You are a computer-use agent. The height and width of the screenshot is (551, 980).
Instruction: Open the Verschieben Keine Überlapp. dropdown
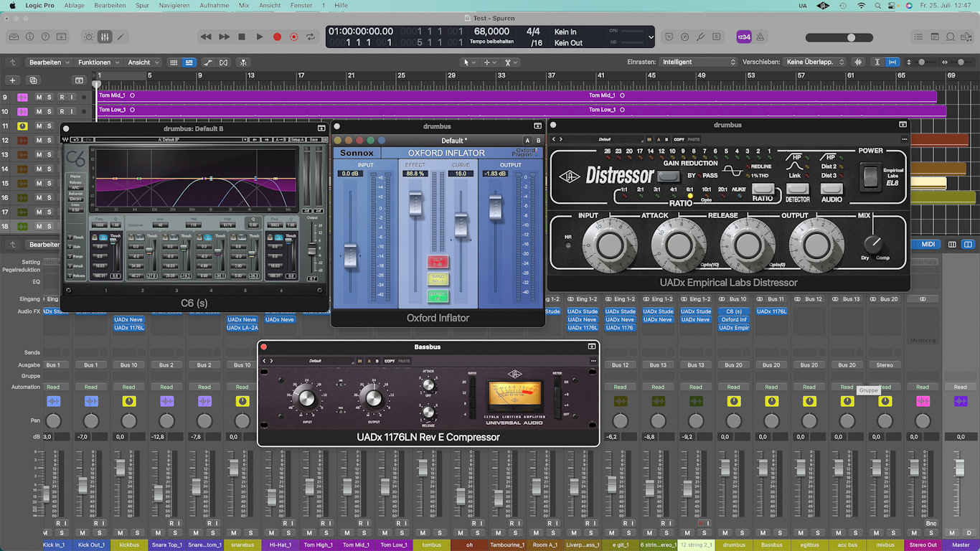(815, 62)
